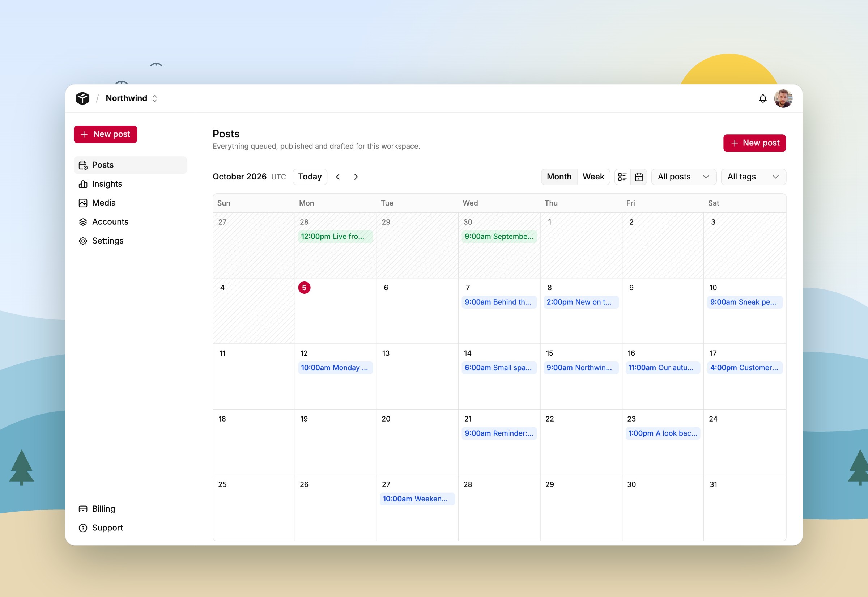This screenshot has width=868, height=597.
Task: Open the 9:00am Behind th... post
Action: click(499, 302)
